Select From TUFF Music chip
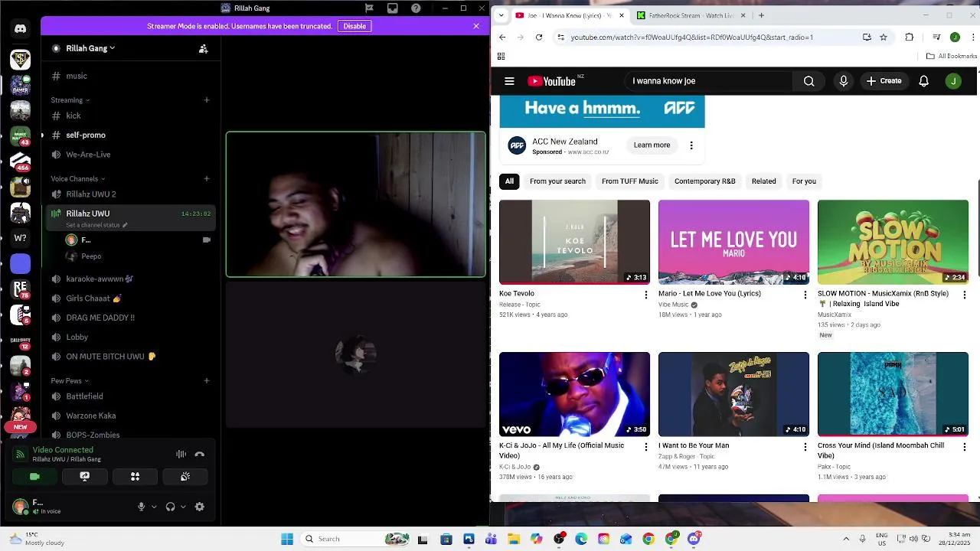The width and height of the screenshot is (980, 551). point(629,181)
